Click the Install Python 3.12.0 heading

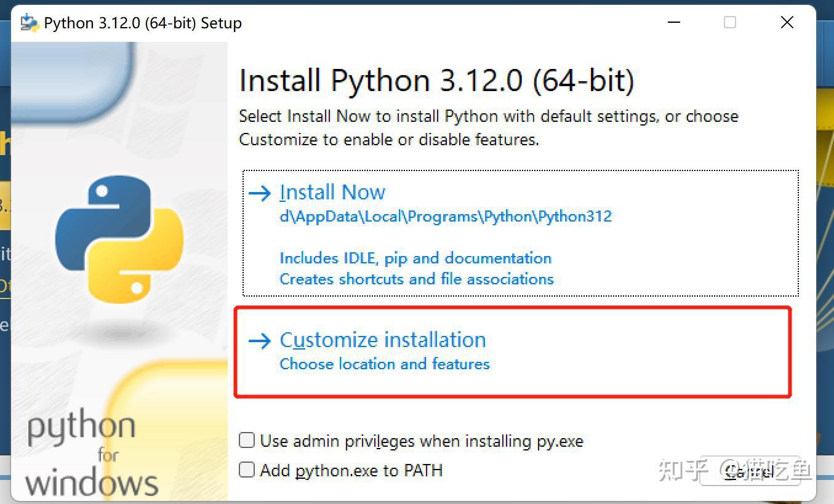(x=438, y=80)
